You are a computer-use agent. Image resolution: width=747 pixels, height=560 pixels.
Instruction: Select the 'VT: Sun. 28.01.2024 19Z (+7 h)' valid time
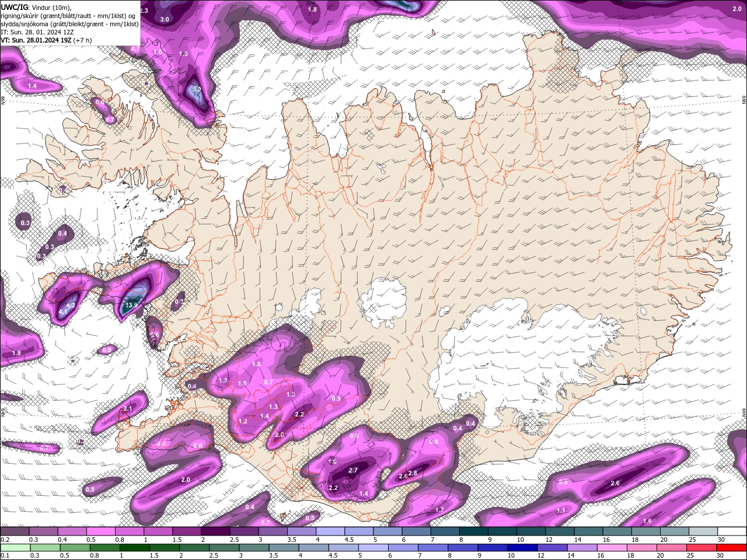pyautogui.click(x=46, y=40)
